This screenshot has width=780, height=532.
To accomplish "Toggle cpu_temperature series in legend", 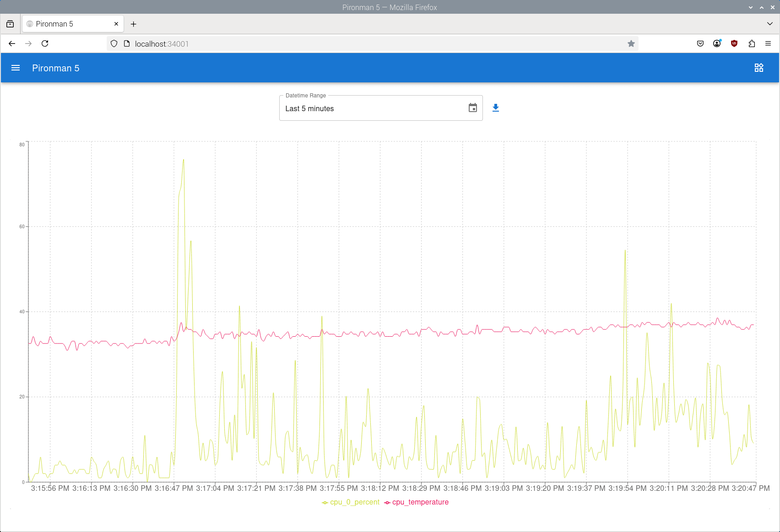I will [417, 502].
